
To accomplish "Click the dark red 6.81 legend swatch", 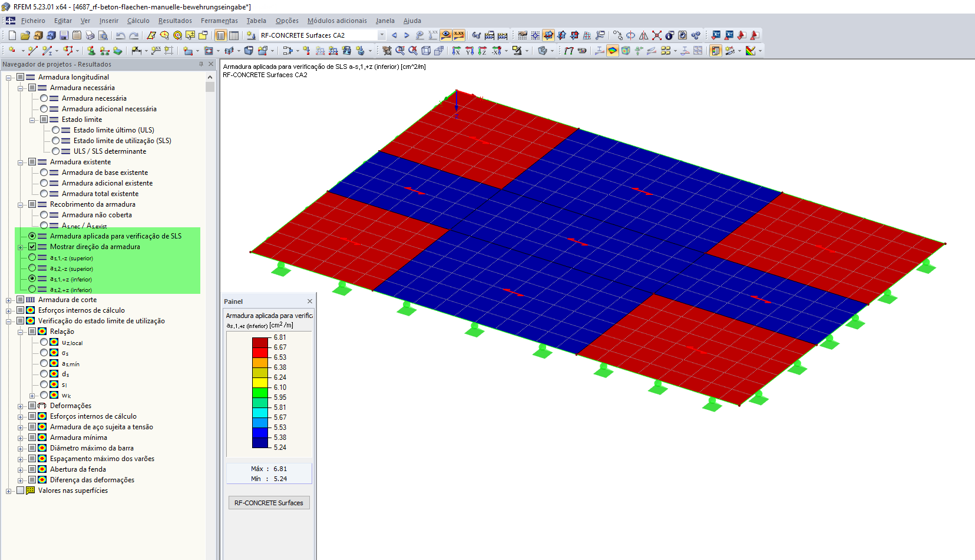I will click(260, 343).
